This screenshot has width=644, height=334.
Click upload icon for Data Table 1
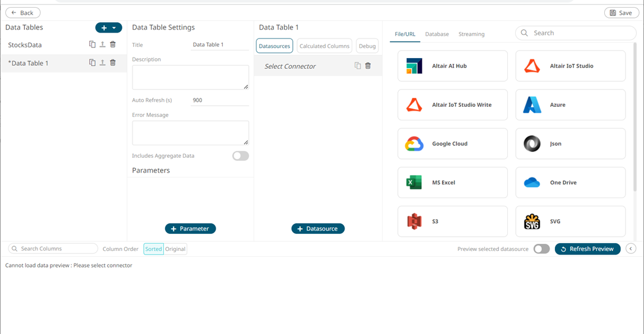(102, 63)
